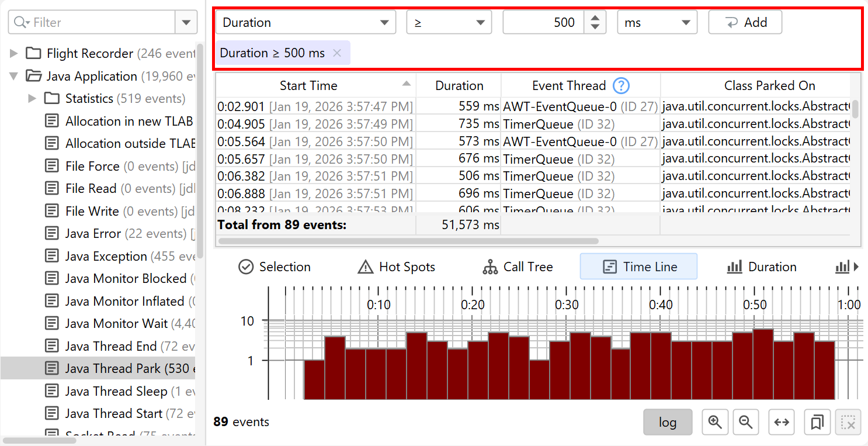
Task: Select Java Monitor Wait event type
Action: [x=116, y=324]
